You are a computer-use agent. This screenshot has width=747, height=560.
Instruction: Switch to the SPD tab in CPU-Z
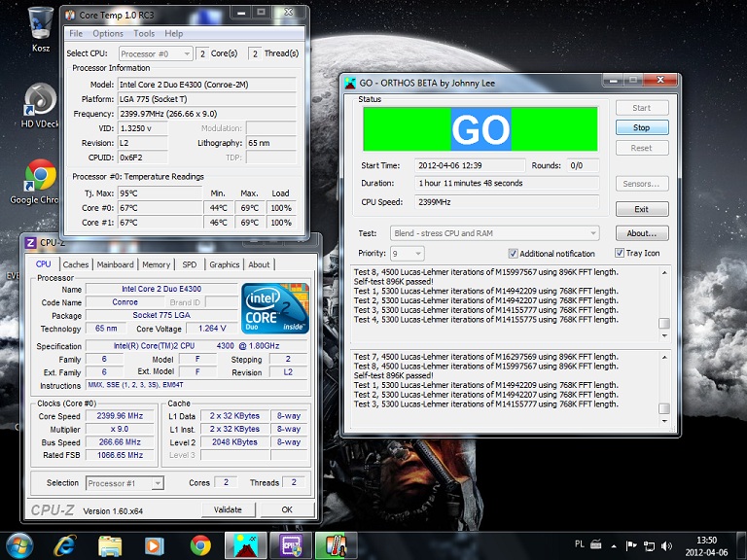pos(189,264)
